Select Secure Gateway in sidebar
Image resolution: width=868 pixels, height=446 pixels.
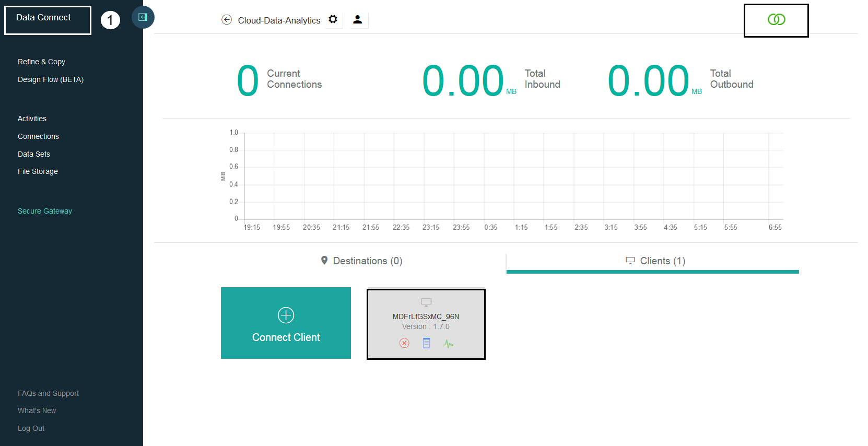[45, 211]
